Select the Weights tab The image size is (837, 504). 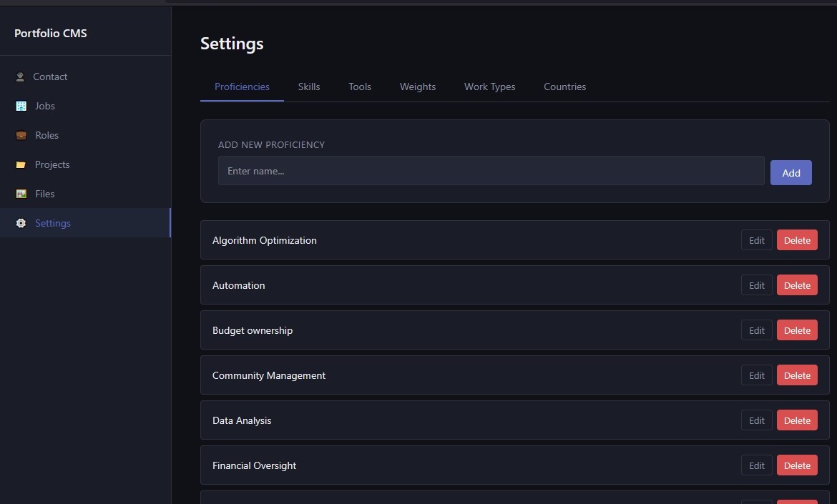coord(418,87)
